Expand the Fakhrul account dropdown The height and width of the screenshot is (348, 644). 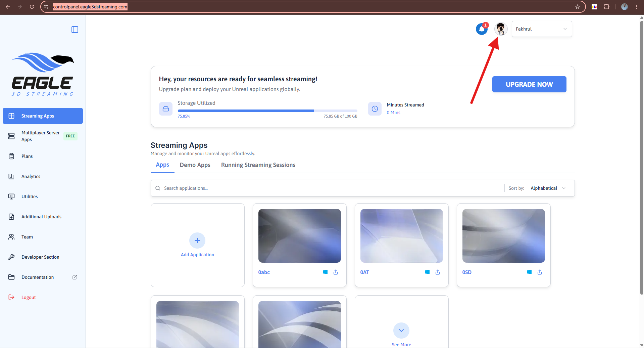click(542, 29)
